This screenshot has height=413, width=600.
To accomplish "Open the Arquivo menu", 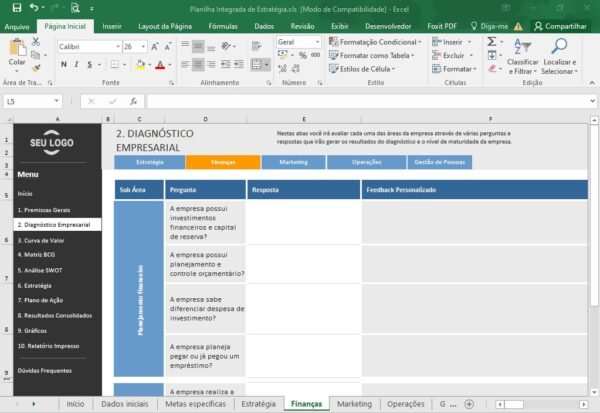I will pyautogui.click(x=17, y=26).
